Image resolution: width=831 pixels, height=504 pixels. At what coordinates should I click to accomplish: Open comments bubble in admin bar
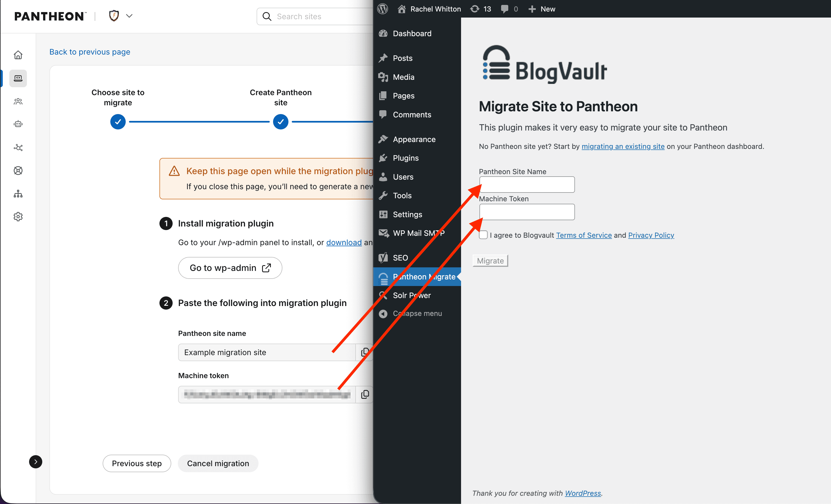pos(509,9)
